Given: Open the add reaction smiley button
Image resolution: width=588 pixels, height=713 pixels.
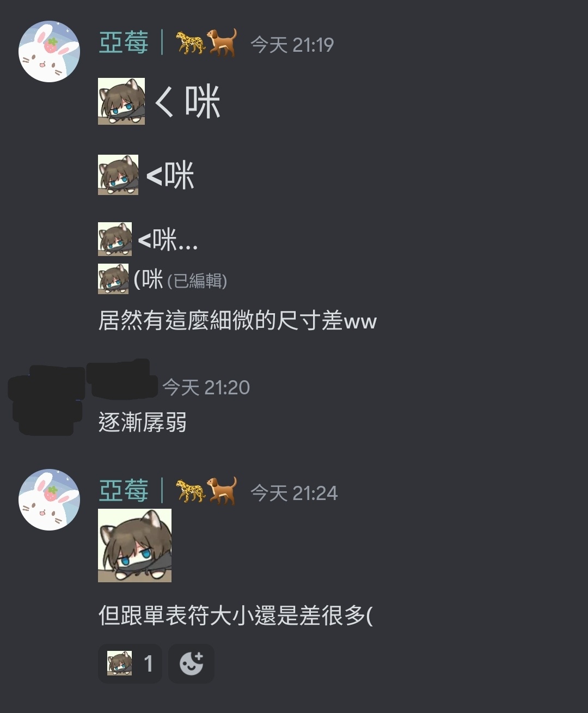Looking at the screenshot, I should [191, 663].
